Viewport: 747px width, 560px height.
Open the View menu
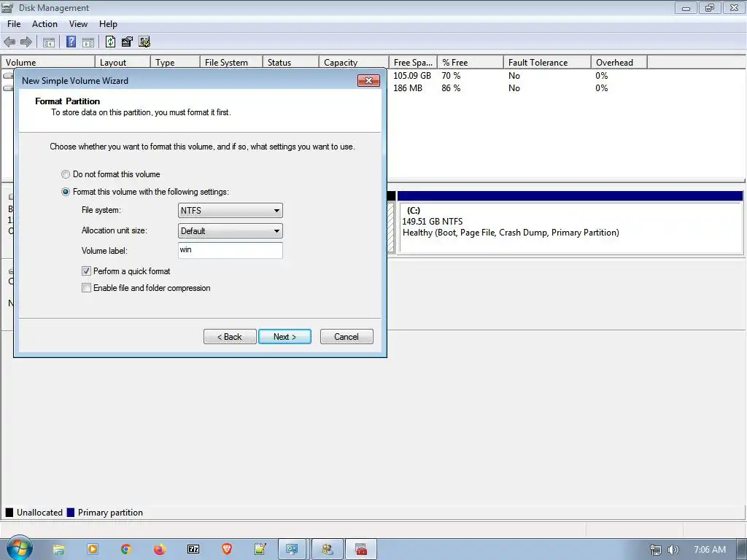[x=78, y=24]
